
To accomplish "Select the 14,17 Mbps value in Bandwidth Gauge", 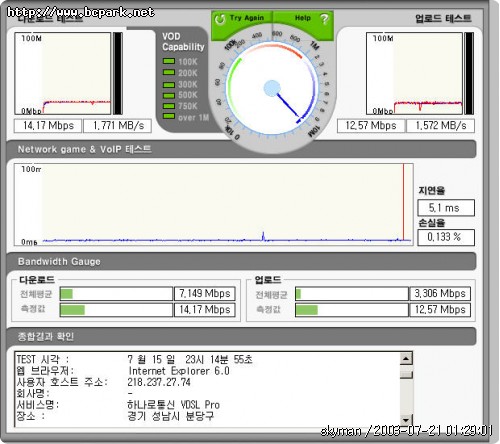I will [x=205, y=310].
